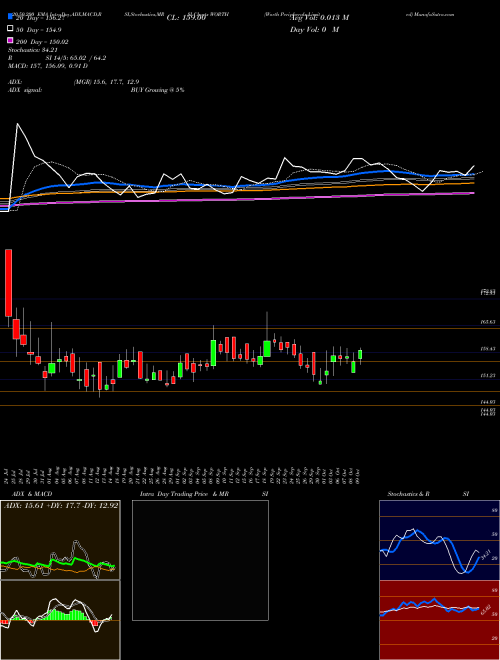The image size is (500, 660).
Task: Click the white 50 Day EMA legend swatch
Action: (10, 29)
